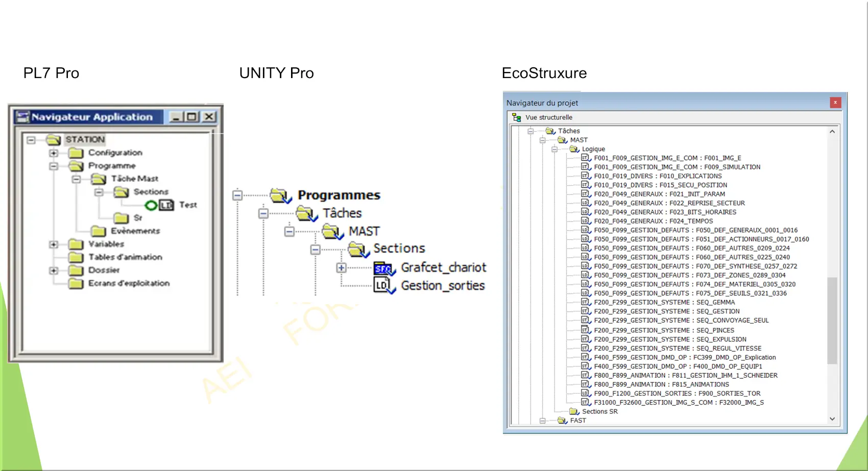Select section SEQ_CONVOYAGE_SEUL
This screenshot has height=471, width=868.
pos(681,320)
